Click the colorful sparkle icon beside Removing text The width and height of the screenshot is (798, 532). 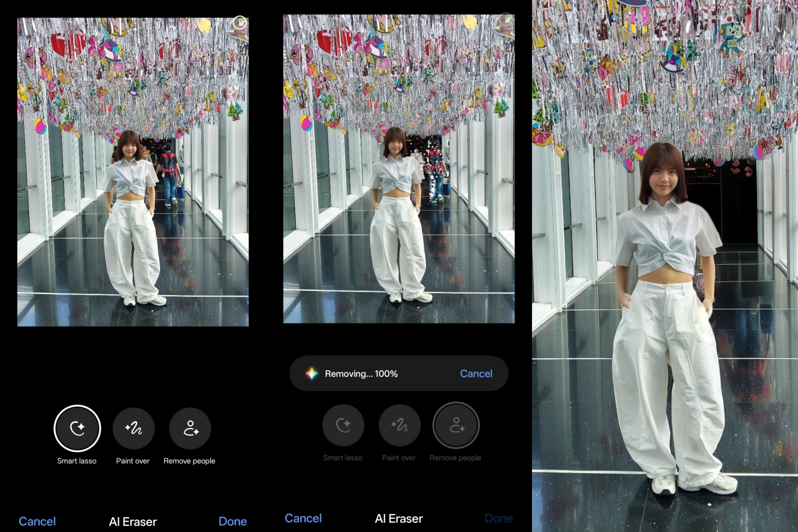pyautogui.click(x=312, y=373)
